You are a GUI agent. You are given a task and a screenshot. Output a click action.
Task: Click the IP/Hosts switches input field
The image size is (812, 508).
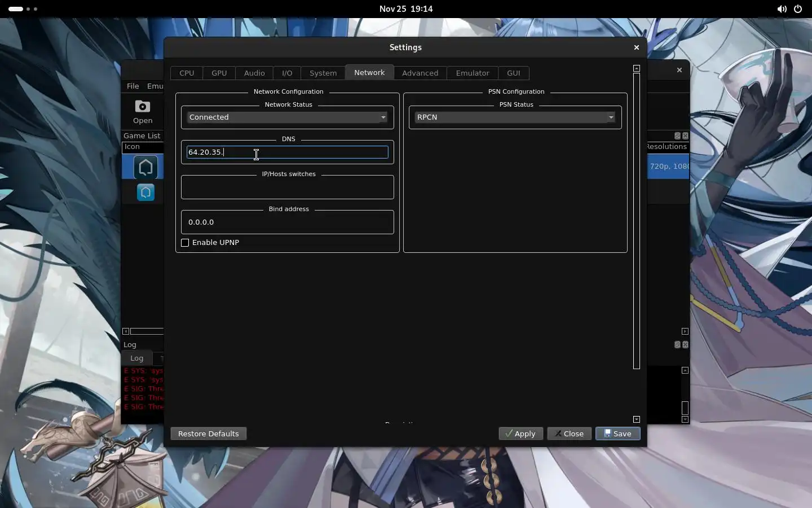coord(288,187)
